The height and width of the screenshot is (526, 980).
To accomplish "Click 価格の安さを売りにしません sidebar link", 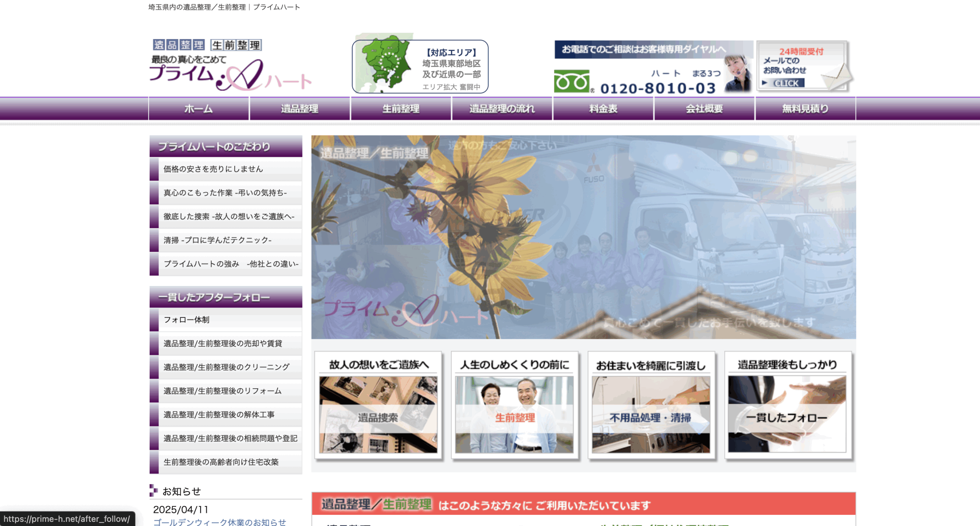I will (213, 169).
